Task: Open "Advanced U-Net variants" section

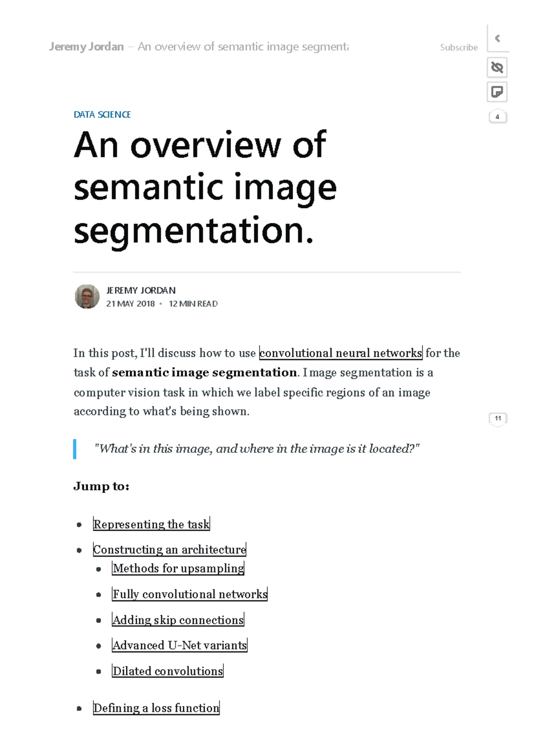Action: coord(179,645)
